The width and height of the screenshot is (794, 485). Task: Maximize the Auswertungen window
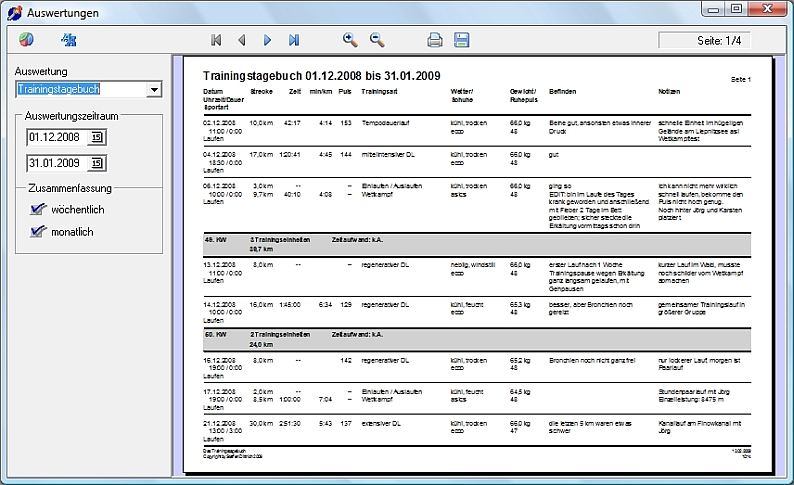[x=736, y=10]
